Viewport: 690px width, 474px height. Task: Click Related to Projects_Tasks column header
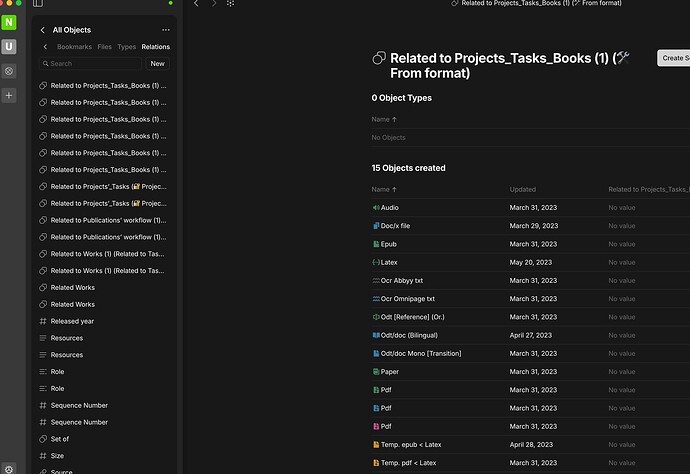point(649,189)
